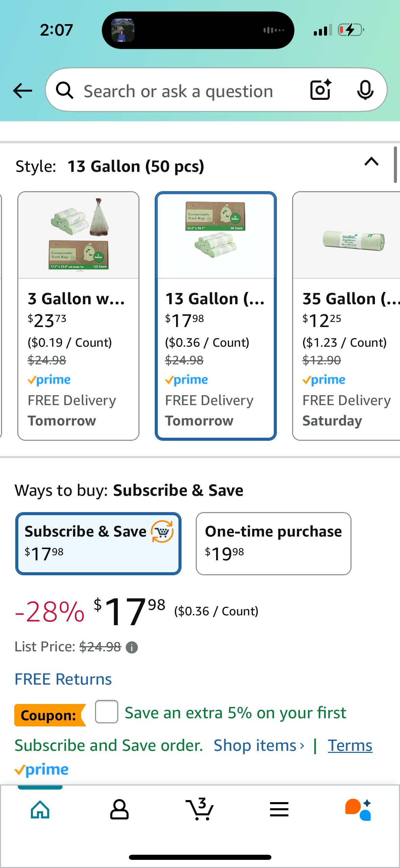Go to Home tab icon

tap(40, 809)
